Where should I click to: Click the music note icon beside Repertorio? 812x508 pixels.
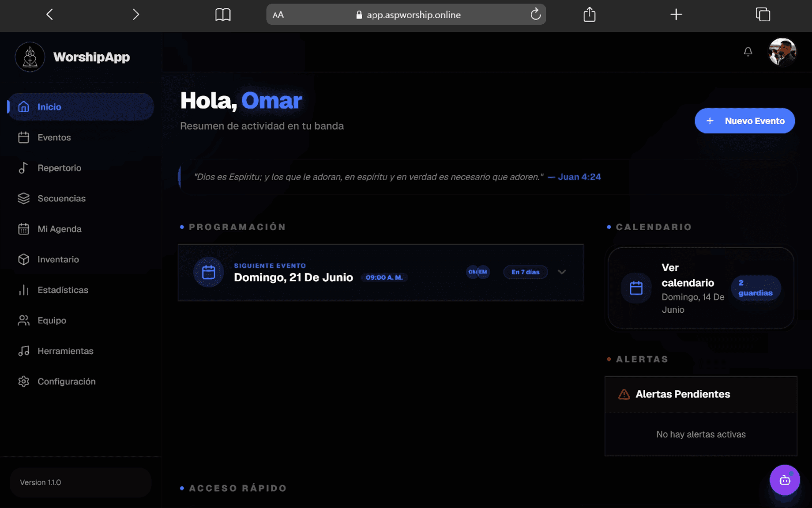23,168
